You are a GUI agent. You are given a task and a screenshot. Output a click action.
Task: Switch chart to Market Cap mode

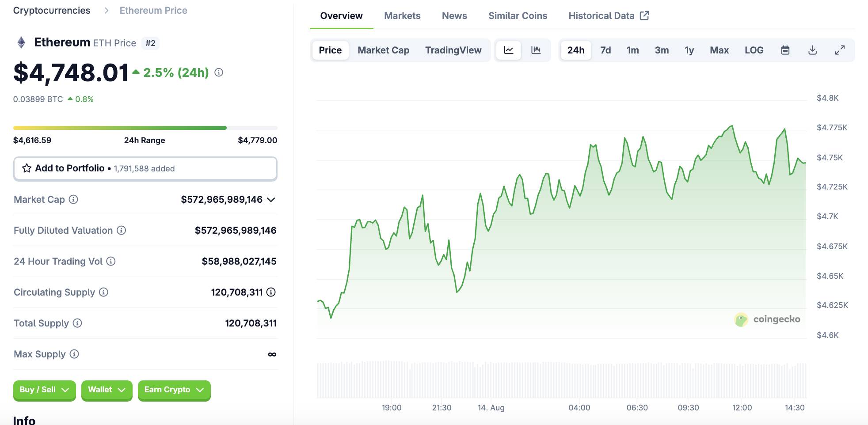tap(383, 50)
